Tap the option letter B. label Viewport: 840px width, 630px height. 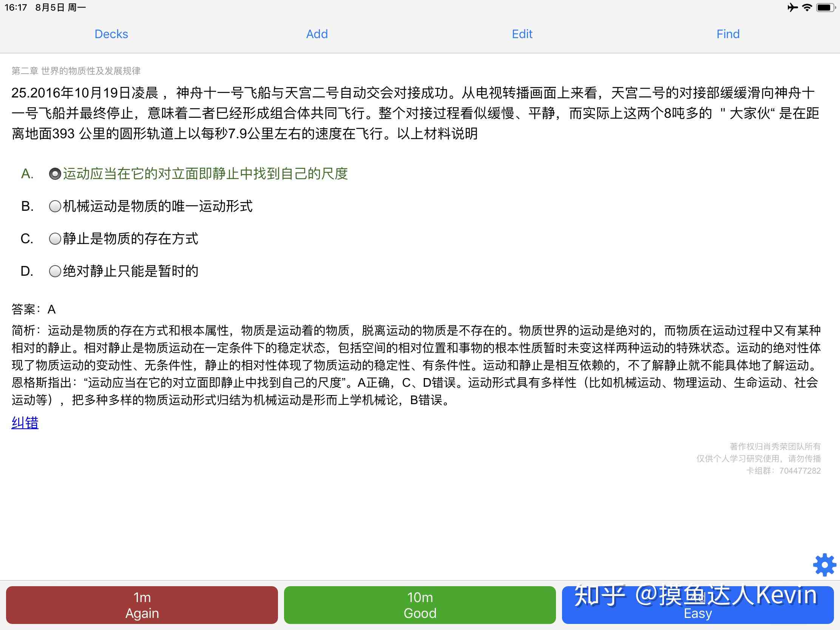click(27, 206)
